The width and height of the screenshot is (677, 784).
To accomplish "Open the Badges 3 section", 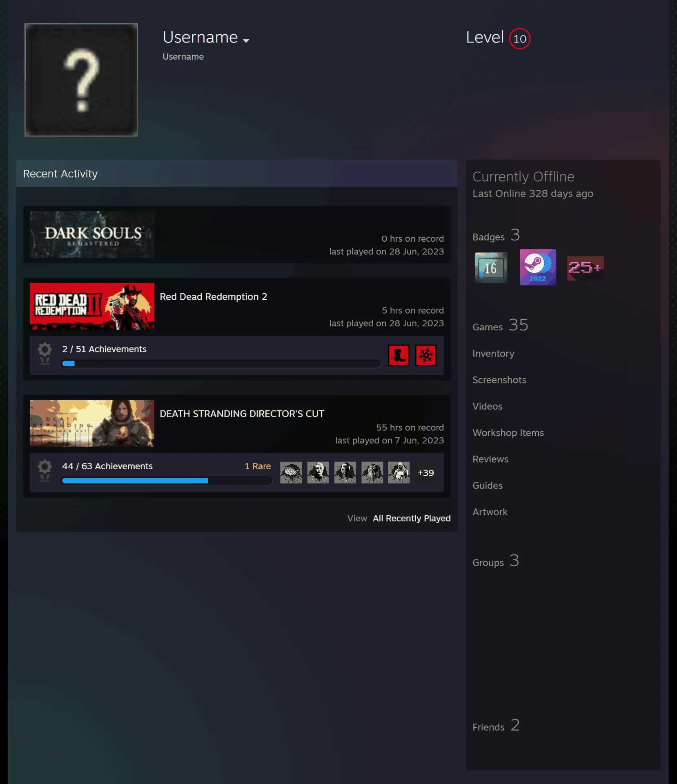I will pos(496,236).
